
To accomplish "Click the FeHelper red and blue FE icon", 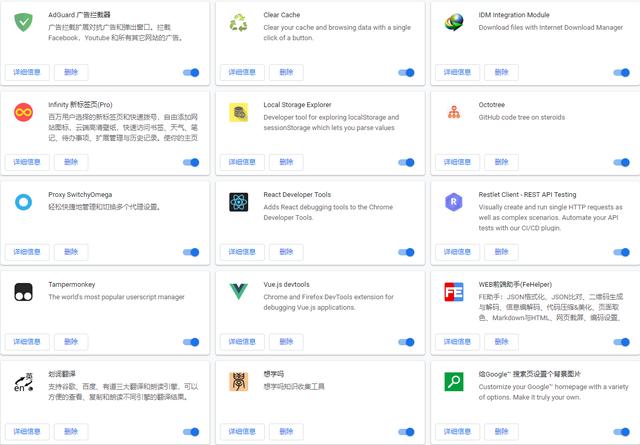I will coord(454,292).
